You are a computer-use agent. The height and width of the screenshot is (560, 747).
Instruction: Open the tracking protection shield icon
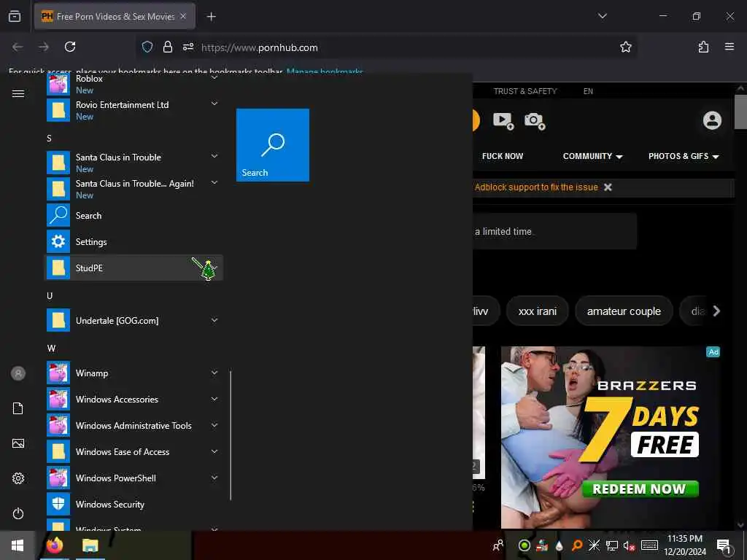point(147,47)
